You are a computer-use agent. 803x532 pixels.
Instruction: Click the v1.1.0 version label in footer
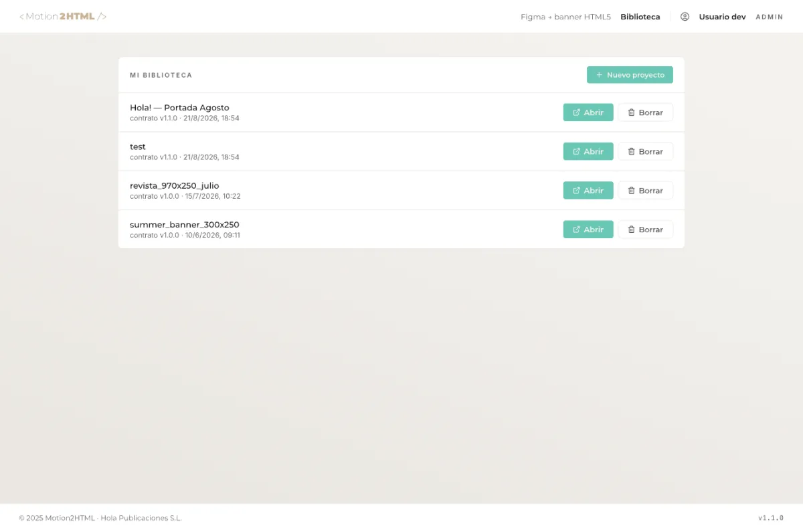[x=771, y=518]
